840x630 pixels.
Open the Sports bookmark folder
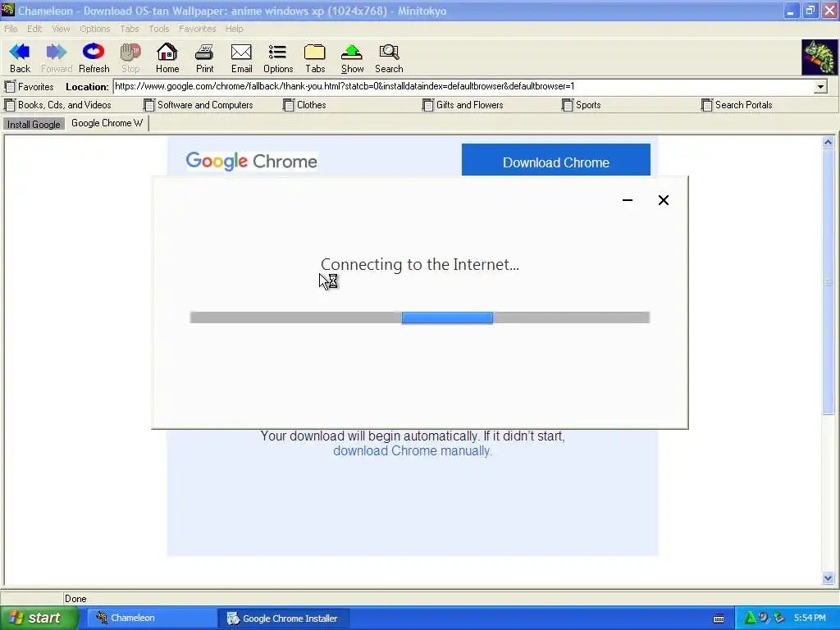[582, 105]
